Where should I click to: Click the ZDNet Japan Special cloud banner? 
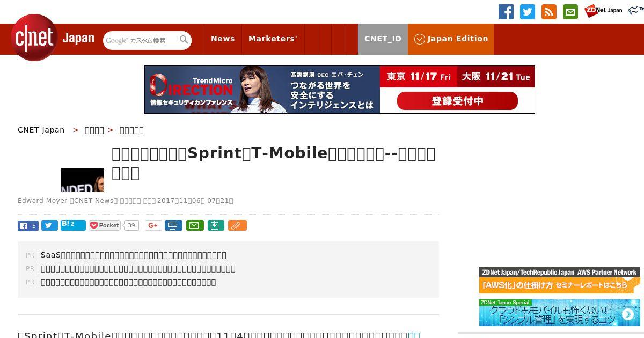coord(559,313)
